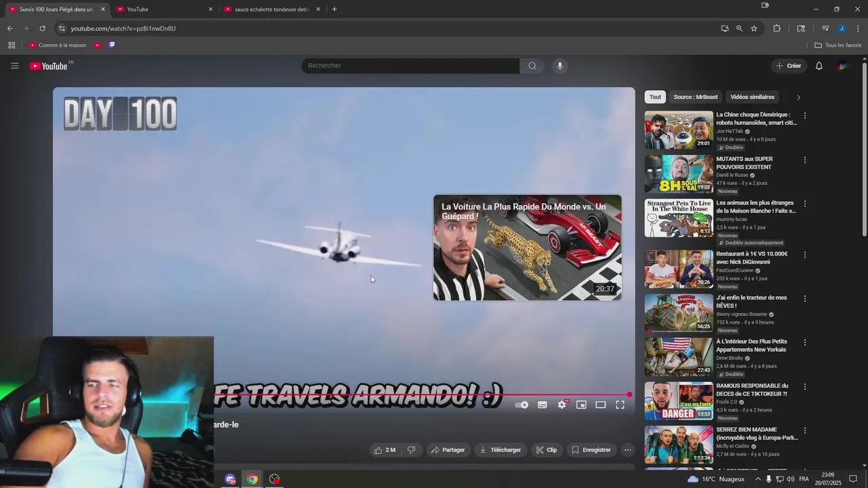The image size is (868, 488).
Task: Open a new browser tab
Action: tap(334, 9)
